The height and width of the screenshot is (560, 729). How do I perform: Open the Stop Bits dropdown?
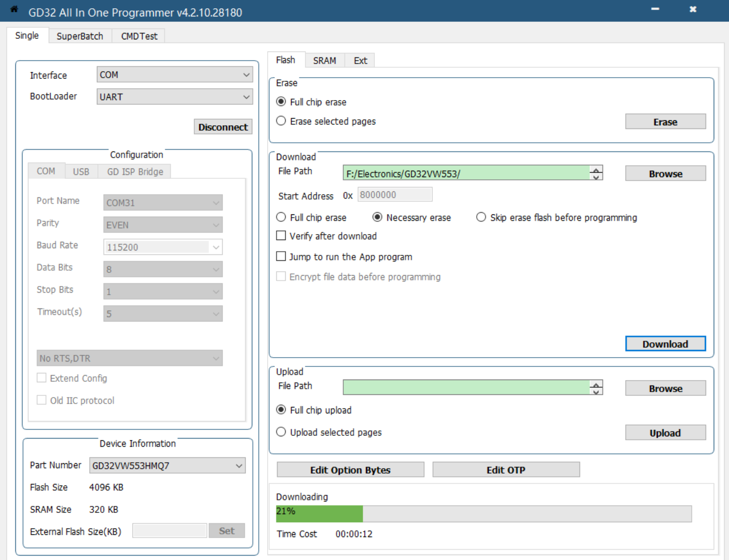click(163, 291)
